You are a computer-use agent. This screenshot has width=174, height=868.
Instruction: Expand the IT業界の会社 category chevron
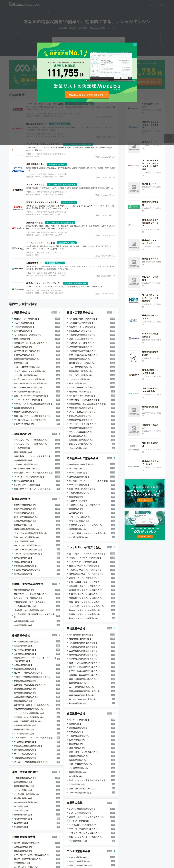(115, 803)
